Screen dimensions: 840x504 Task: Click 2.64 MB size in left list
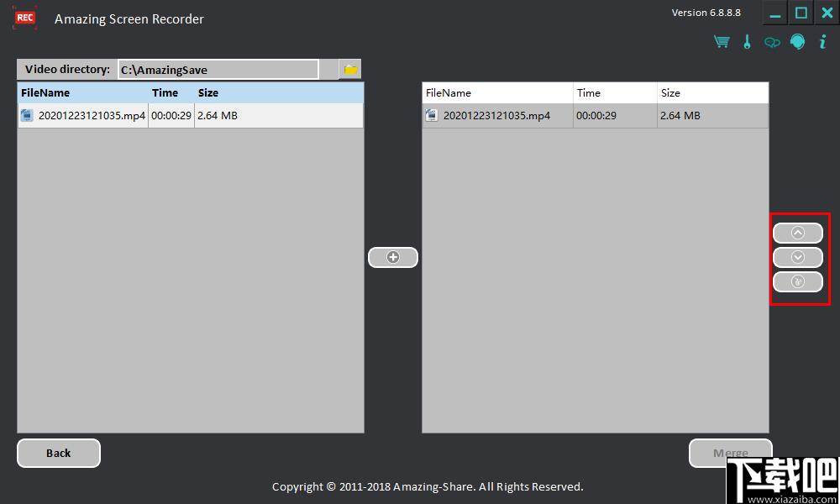coord(217,116)
